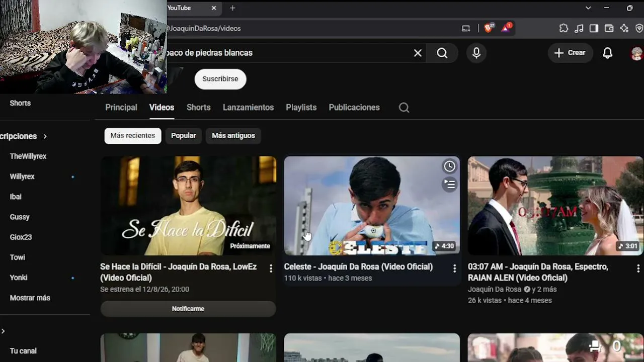The width and height of the screenshot is (644, 362).
Task: Click the Suscribirse button
Action: [x=220, y=79]
